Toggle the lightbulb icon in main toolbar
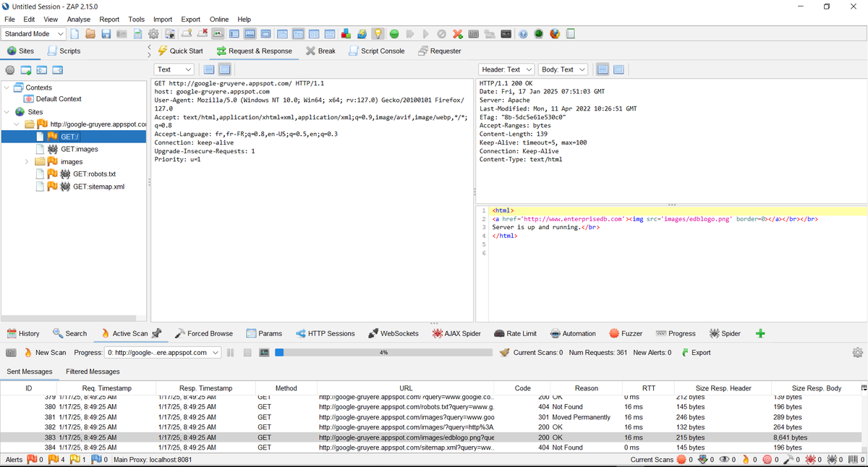Image resolution: width=868 pixels, height=467 pixels. tap(378, 34)
